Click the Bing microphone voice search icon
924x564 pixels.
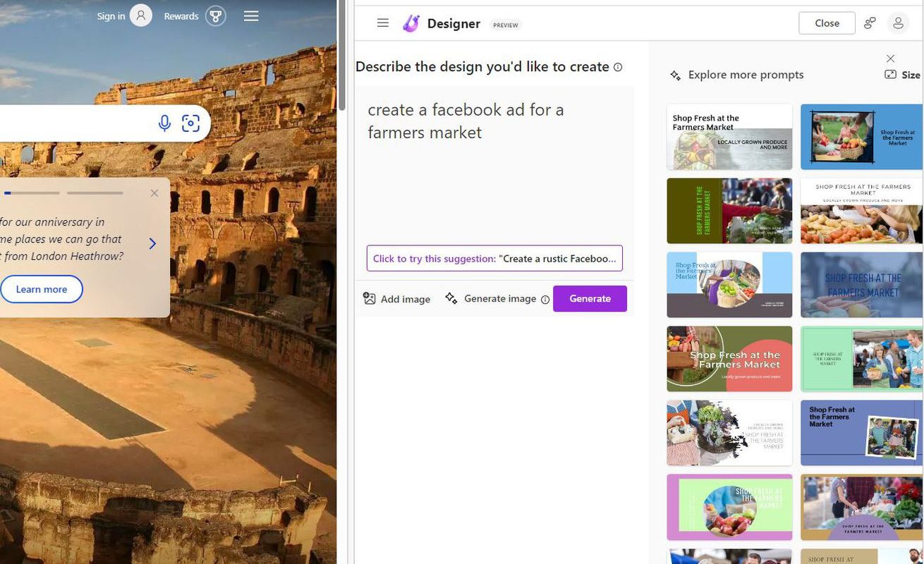click(164, 123)
